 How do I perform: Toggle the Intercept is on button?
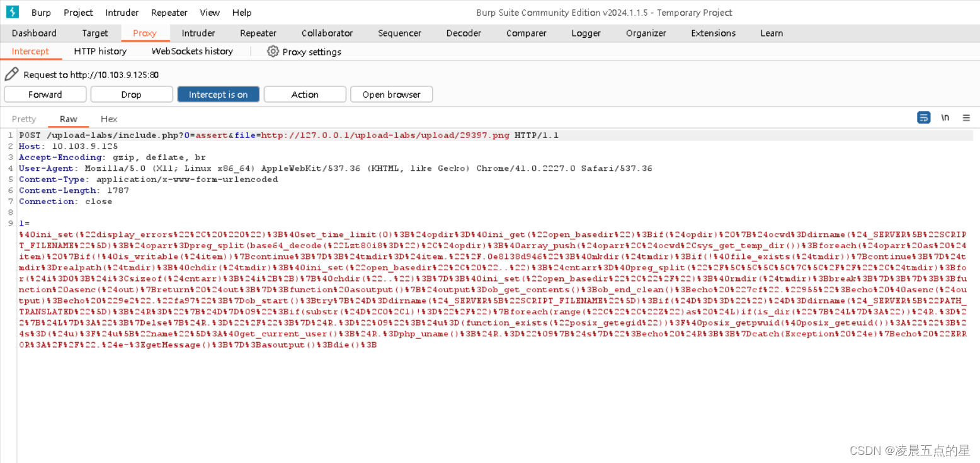coord(218,94)
